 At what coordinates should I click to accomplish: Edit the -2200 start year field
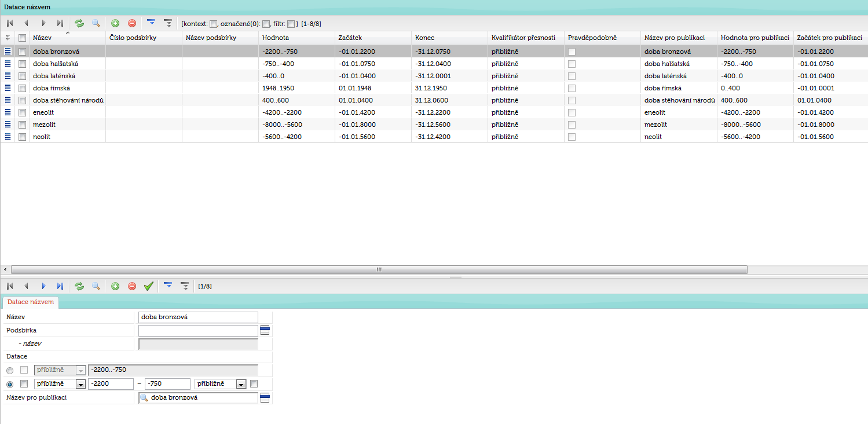pyautogui.click(x=110, y=384)
